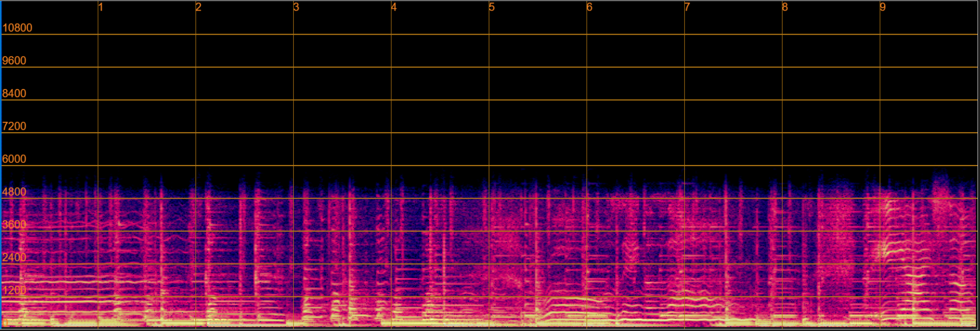Click the 3600 Hz frequency axis label
Image resolution: width=980 pixels, height=331 pixels.
(x=14, y=224)
